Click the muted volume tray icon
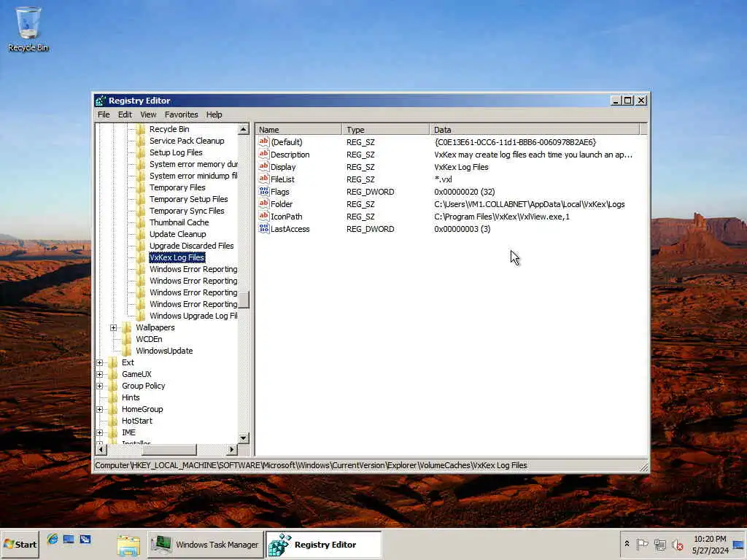747x560 pixels. (677, 544)
